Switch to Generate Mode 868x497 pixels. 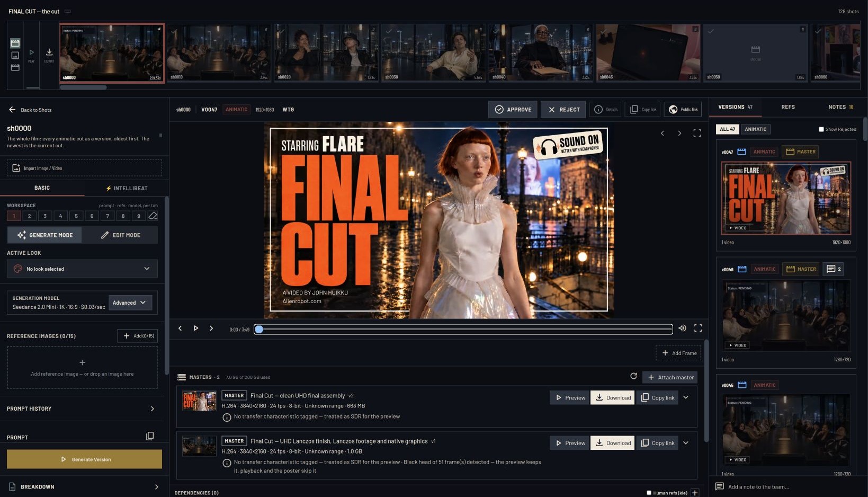point(44,235)
